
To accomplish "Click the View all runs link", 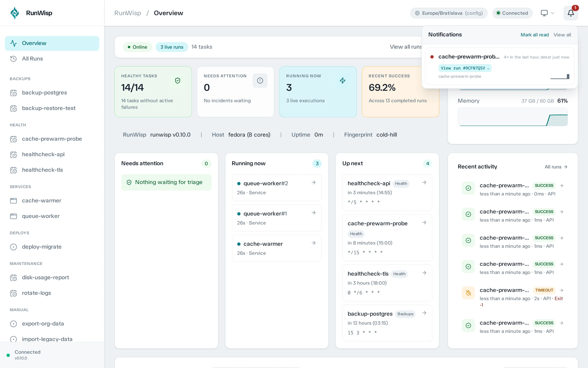I will (x=406, y=47).
